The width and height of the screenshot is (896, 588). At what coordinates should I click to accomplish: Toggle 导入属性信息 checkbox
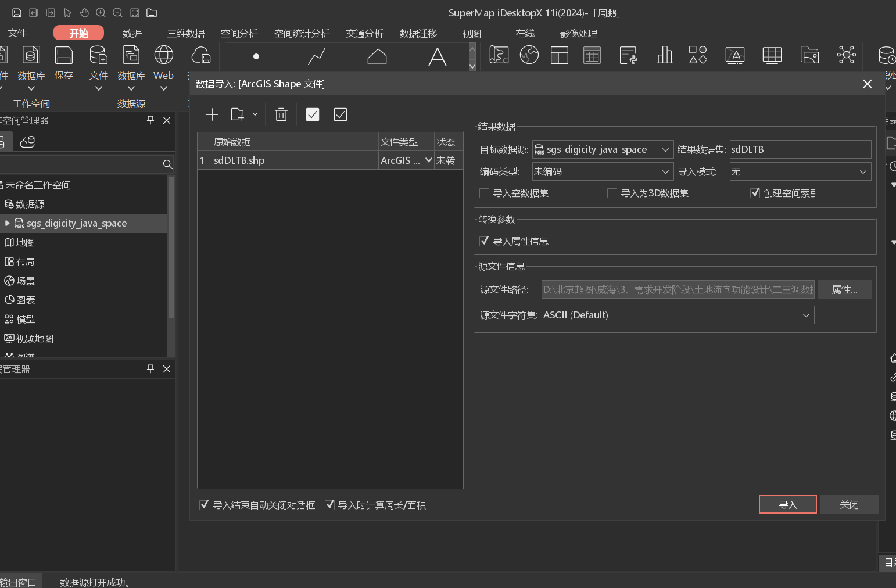click(x=484, y=241)
